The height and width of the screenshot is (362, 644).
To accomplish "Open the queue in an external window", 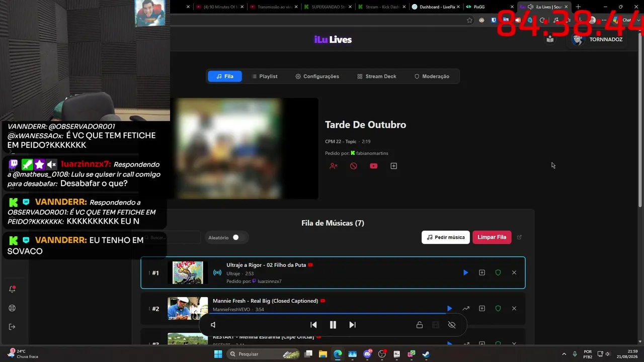I will (x=520, y=237).
